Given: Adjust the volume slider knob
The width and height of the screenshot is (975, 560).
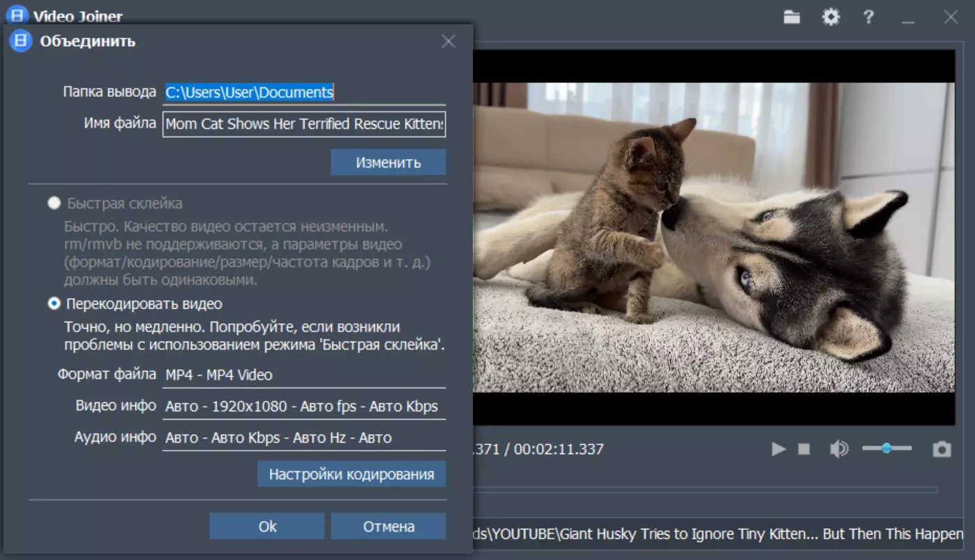Looking at the screenshot, I should (886, 448).
